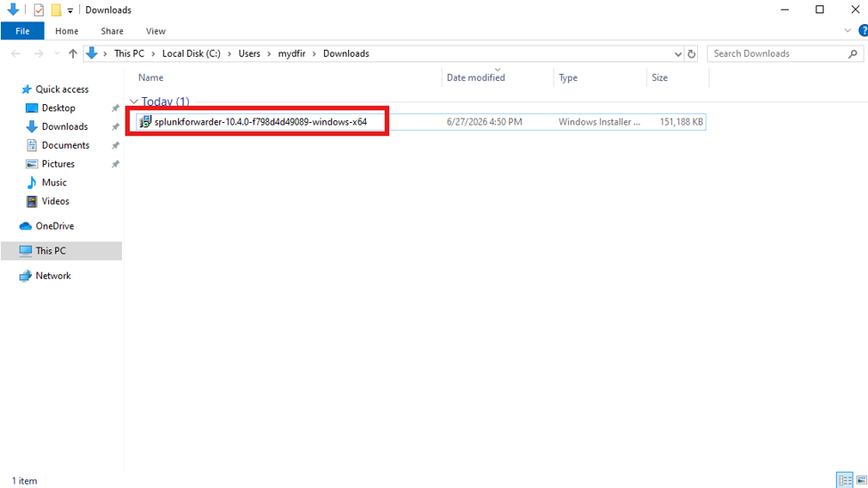The width and height of the screenshot is (868, 488).
Task: Click pin icon beside Documents
Action: 115,146
